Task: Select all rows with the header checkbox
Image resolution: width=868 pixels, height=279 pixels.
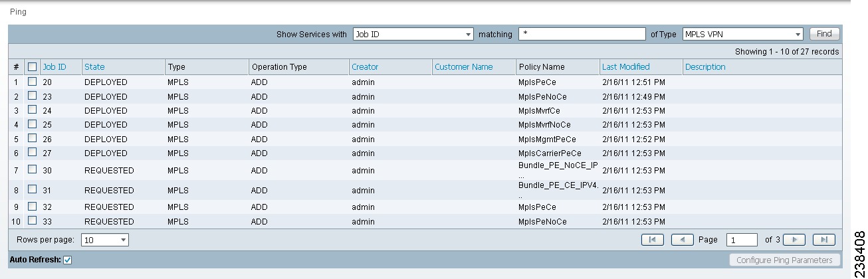Action: pyautogui.click(x=32, y=67)
